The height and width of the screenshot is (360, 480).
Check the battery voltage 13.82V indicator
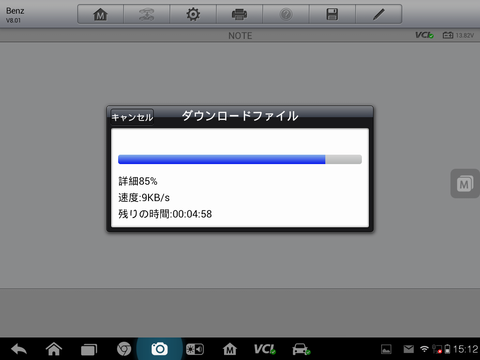(458, 35)
